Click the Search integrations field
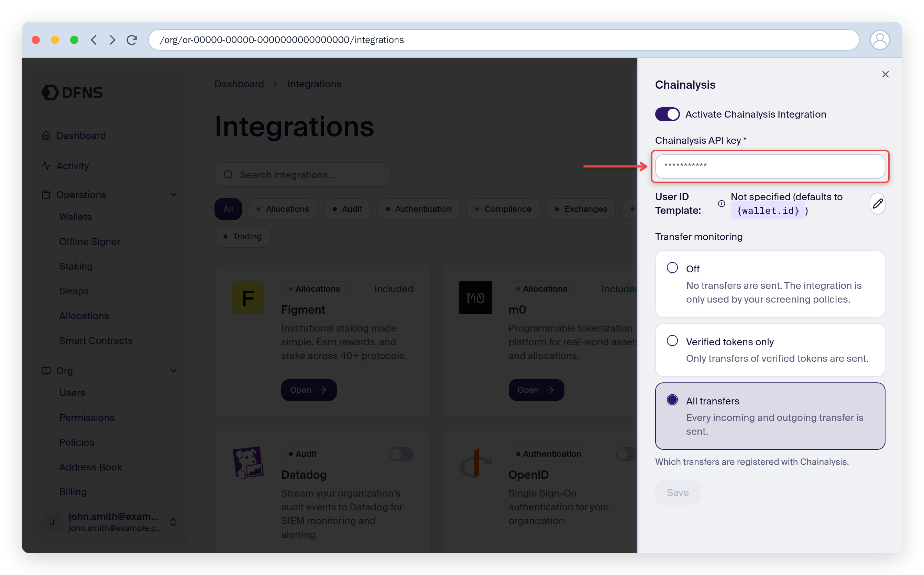Viewport: 924px width, 575px height. pos(302,175)
